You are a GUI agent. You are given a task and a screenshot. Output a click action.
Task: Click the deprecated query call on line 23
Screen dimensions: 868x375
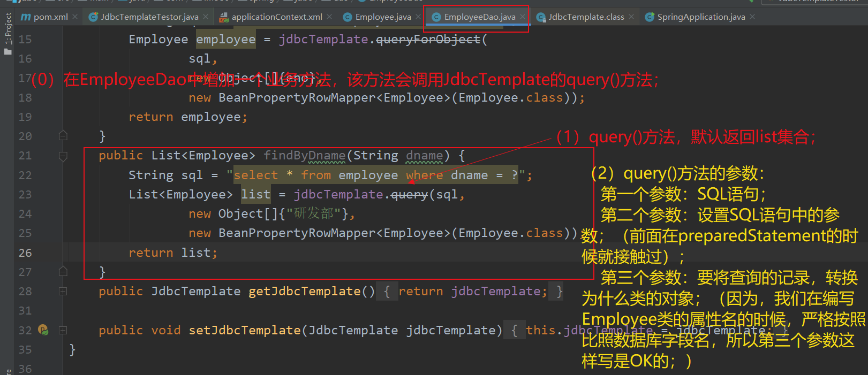point(409,195)
